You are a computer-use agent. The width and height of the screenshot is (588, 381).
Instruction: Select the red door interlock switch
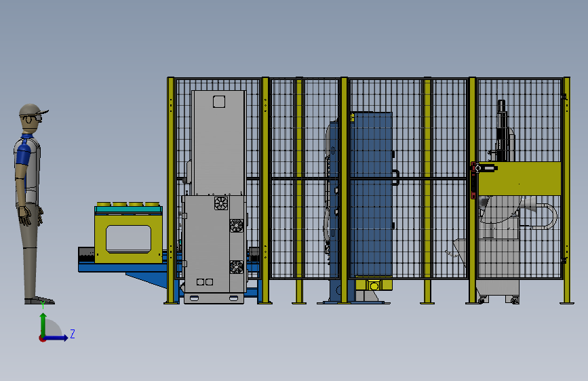(x=473, y=180)
